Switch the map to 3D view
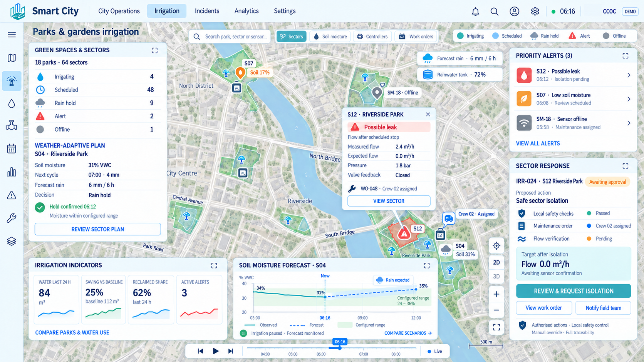644x362 pixels. pyautogui.click(x=496, y=277)
